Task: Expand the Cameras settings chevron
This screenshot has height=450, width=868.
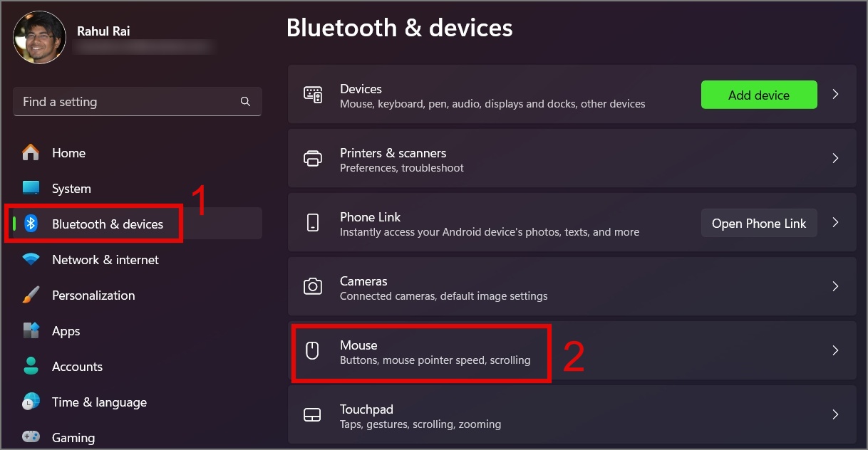Action: click(x=835, y=286)
